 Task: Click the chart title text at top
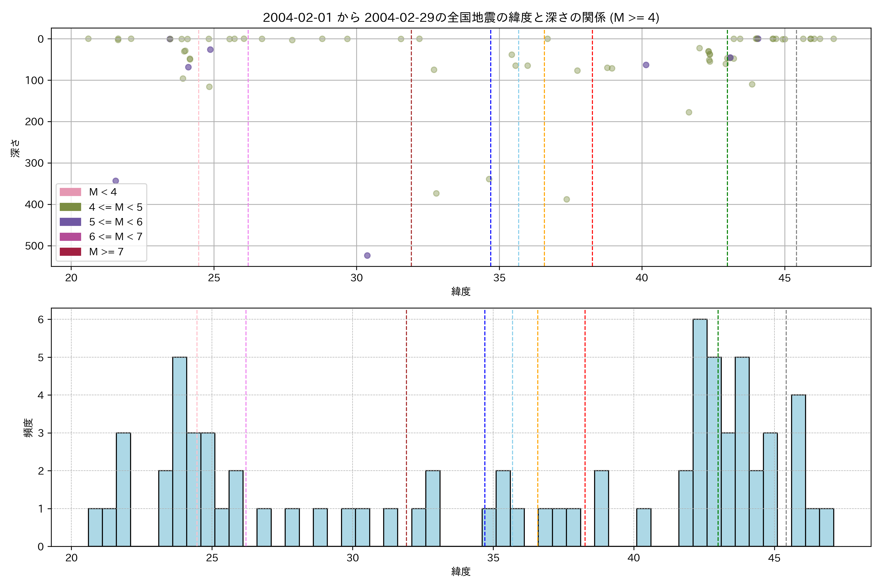(x=461, y=18)
